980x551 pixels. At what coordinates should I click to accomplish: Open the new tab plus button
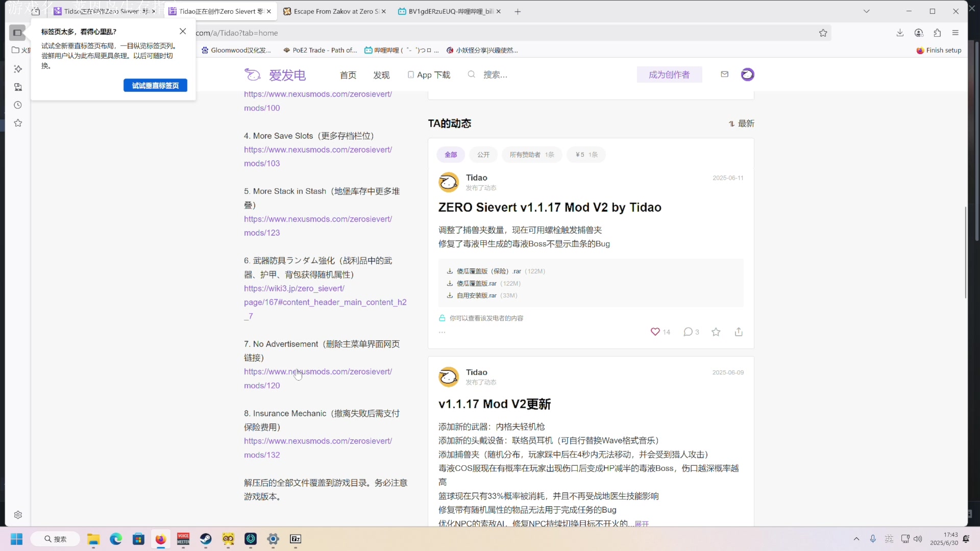pyautogui.click(x=518, y=11)
